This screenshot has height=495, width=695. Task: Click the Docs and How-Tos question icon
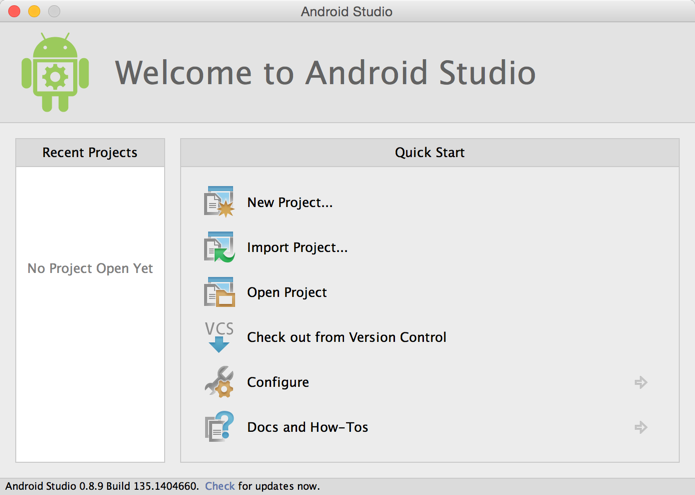point(219,426)
